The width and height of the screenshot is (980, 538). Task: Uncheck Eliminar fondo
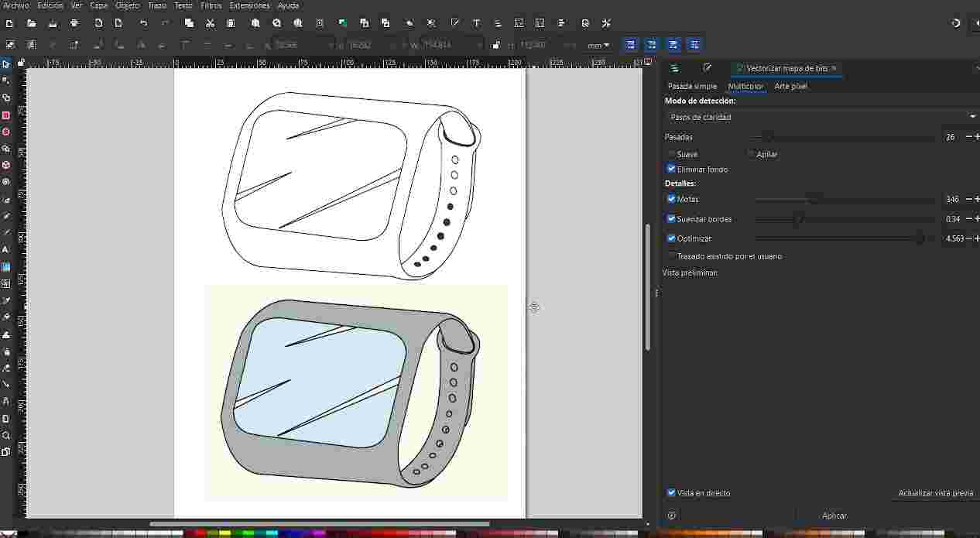tap(671, 169)
